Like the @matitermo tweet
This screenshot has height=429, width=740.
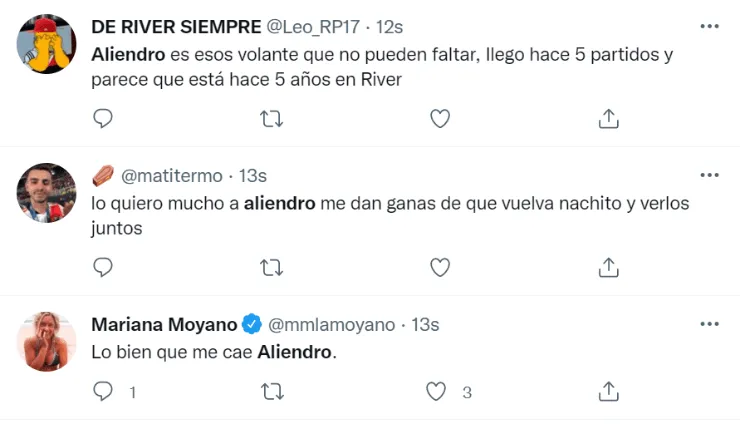tap(439, 267)
